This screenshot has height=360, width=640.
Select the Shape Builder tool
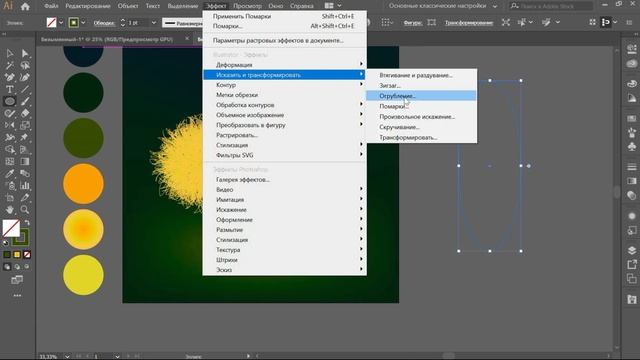point(9,149)
